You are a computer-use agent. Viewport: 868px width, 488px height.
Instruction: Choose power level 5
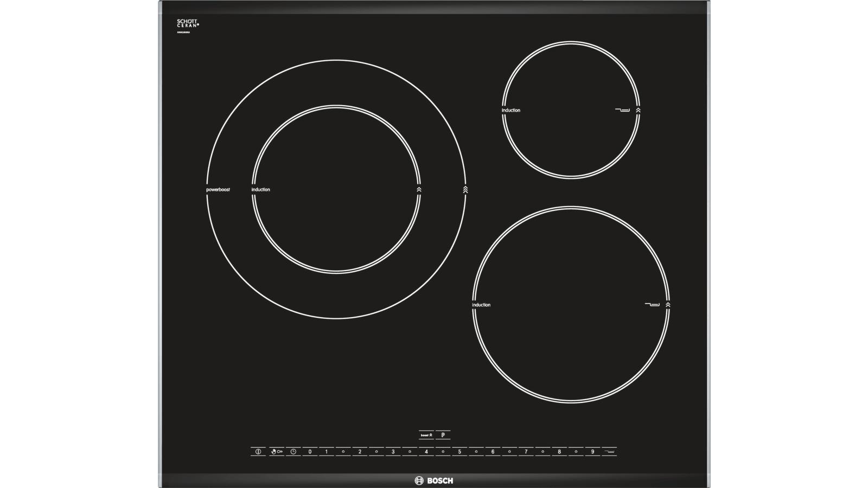click(459, 451)
